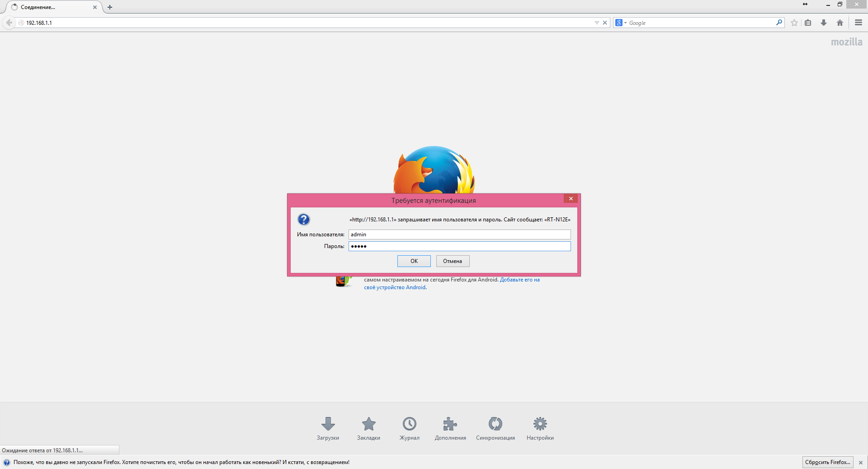
Task: Open the History (Журнал) clock icon
Action: click(x=409, y=424)
